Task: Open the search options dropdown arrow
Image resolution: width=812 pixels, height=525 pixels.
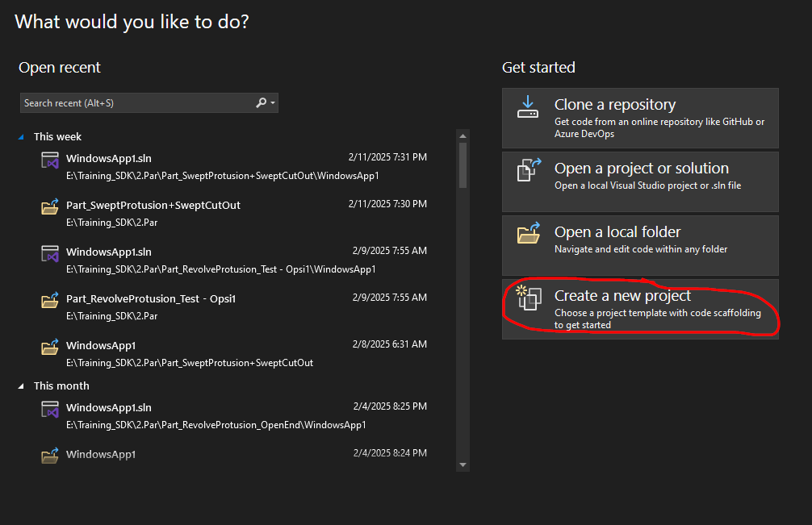Action: pos(273,103)
